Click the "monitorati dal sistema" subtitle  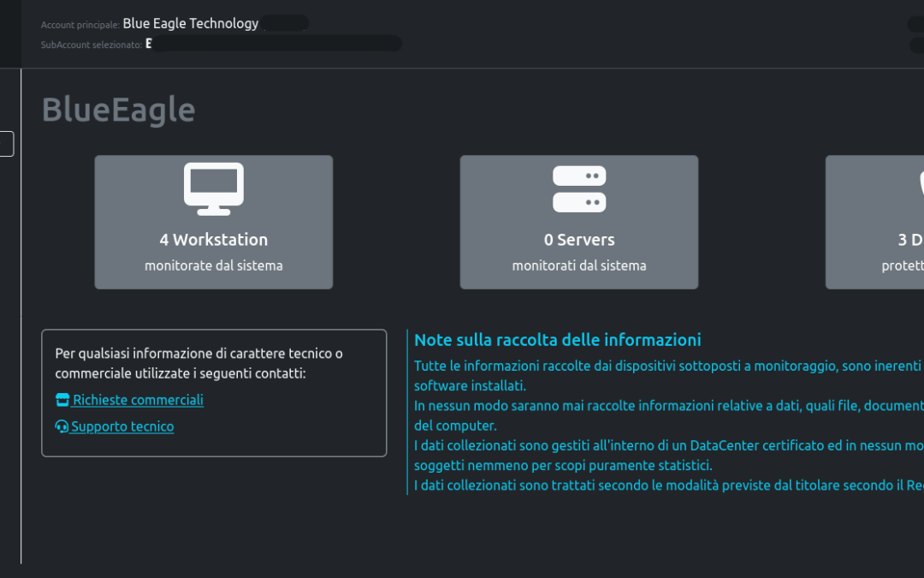[x=579, y=265]
